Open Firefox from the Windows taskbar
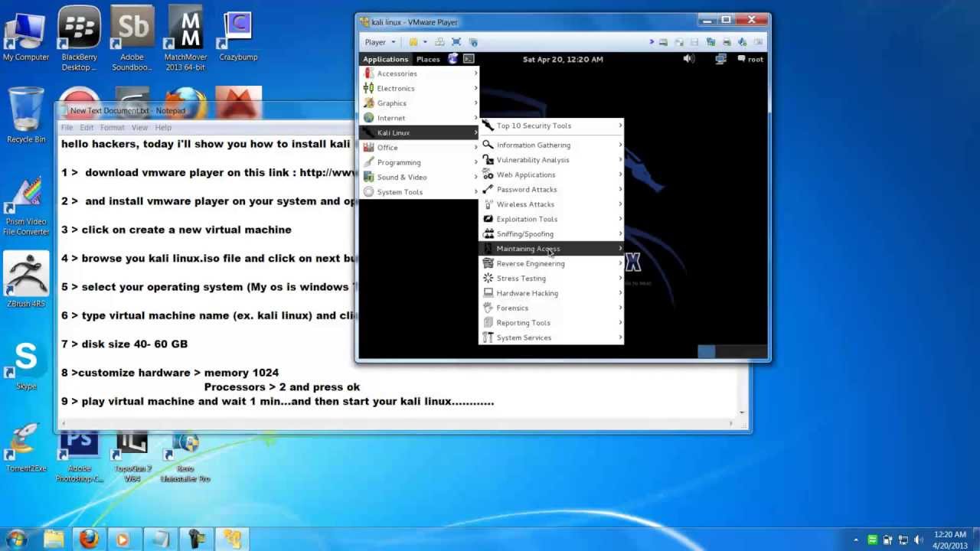This screenshot has height=551, width=980. coord(89,540)
